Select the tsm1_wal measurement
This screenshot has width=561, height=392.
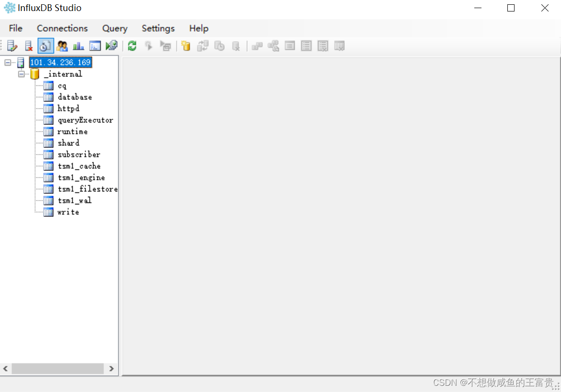(75, 201)
